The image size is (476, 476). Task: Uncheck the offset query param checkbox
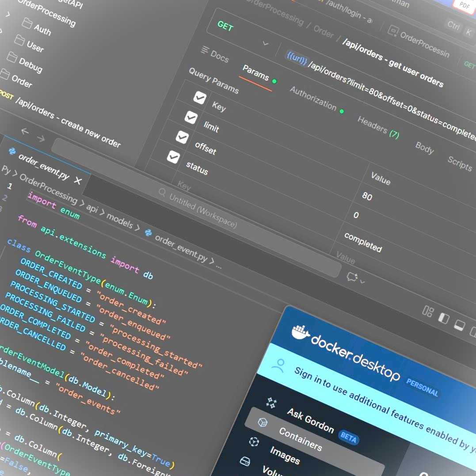[182, 137]
